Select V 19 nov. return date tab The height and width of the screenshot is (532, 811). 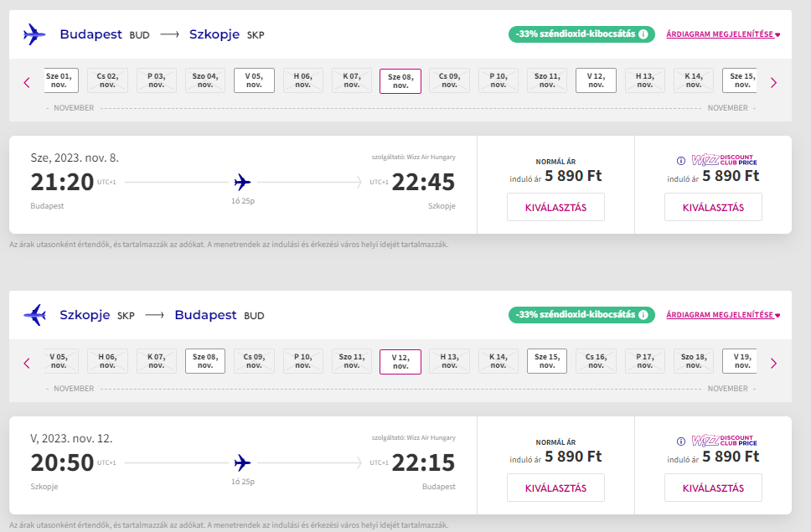coord(741,361)
